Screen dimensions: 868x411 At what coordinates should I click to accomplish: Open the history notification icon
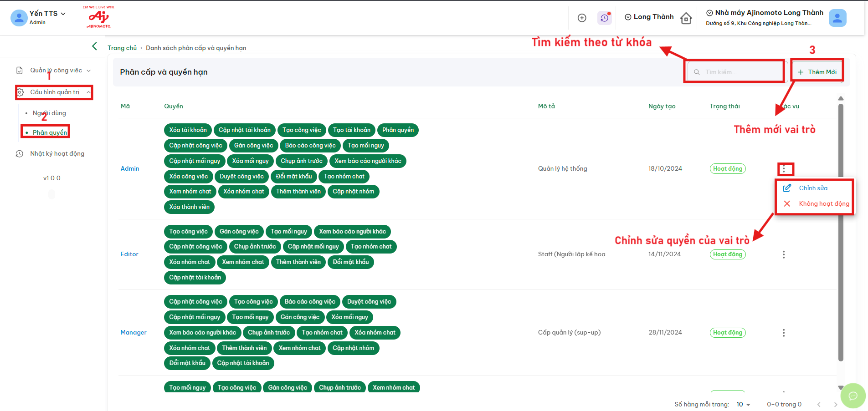click(605, 18)
